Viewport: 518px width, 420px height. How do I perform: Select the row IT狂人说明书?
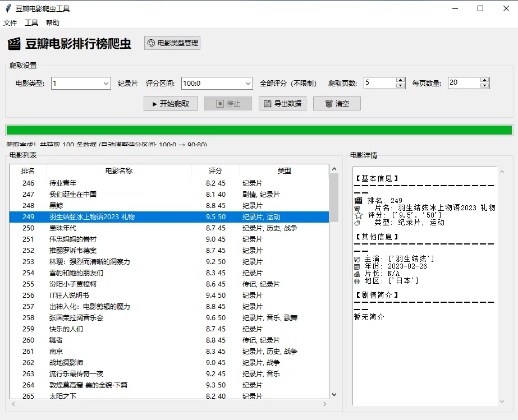[x=169, y=296]
